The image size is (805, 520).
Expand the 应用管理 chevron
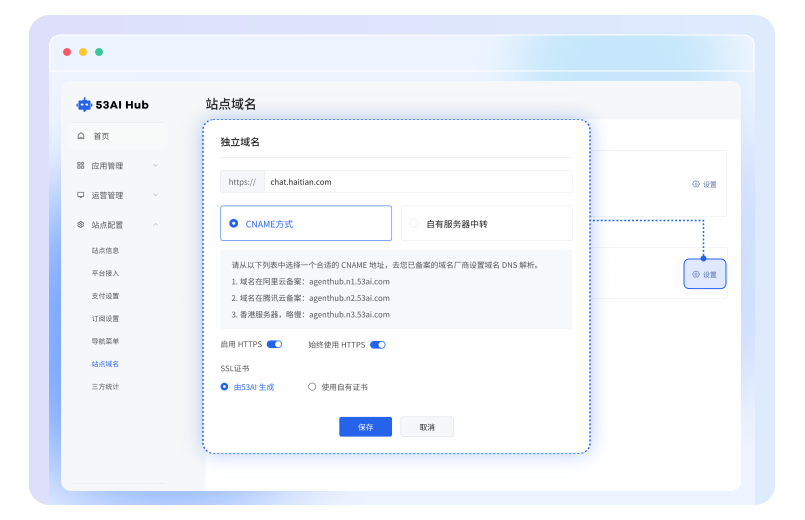[156, 165]
